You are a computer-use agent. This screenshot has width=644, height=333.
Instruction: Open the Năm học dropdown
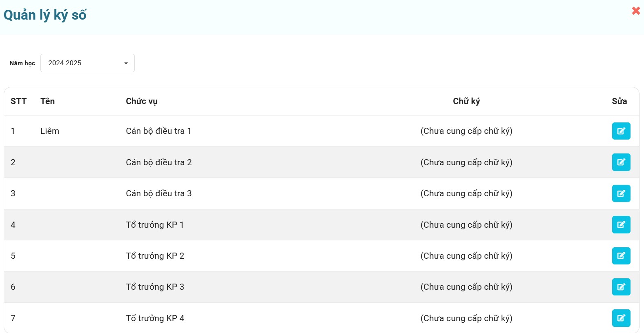pos(87,63)
